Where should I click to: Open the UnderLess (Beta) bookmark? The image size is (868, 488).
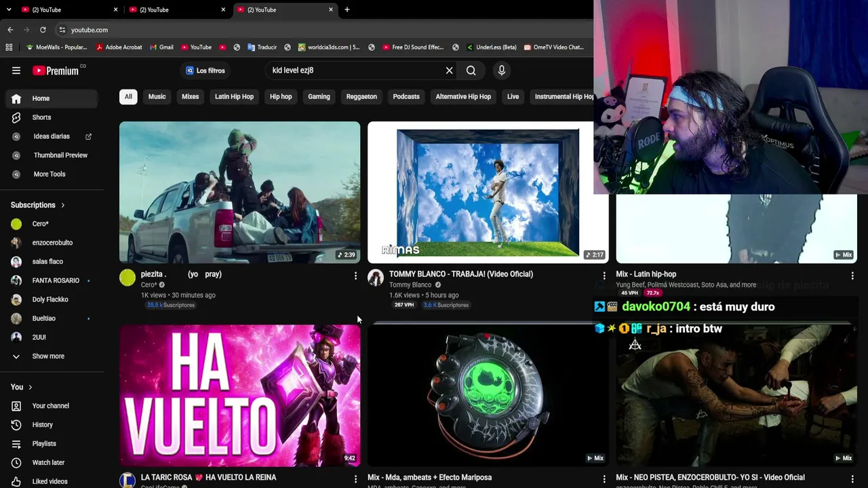492,47
